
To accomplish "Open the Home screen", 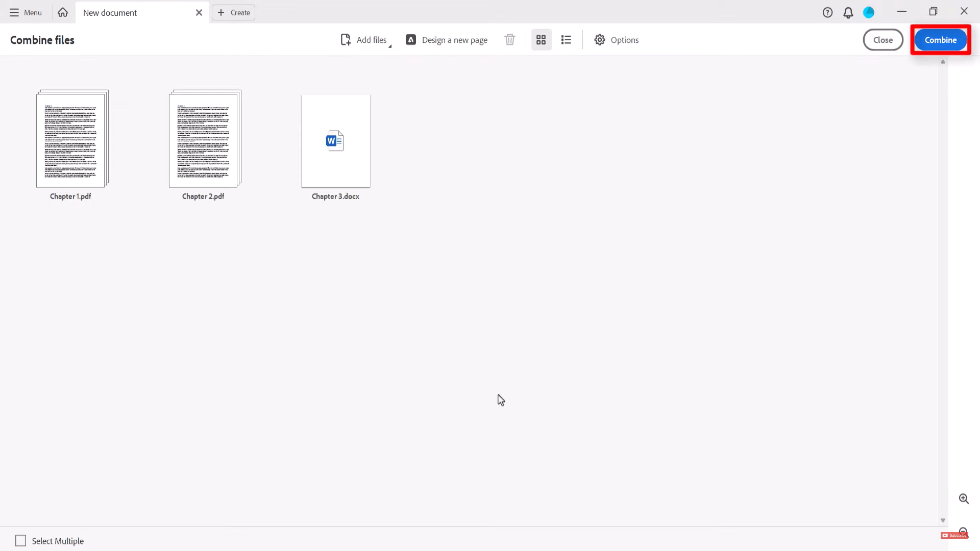I will [x=62, y=12].
